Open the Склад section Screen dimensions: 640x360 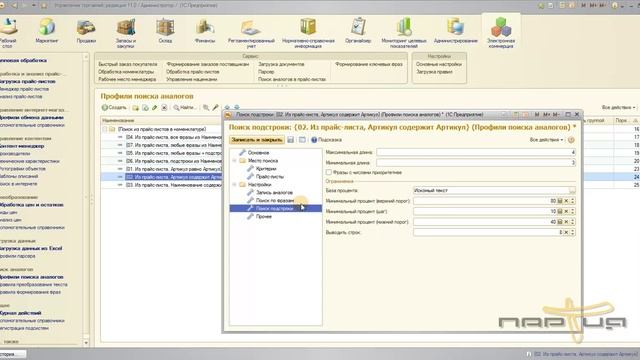click(x=165, y=31)
